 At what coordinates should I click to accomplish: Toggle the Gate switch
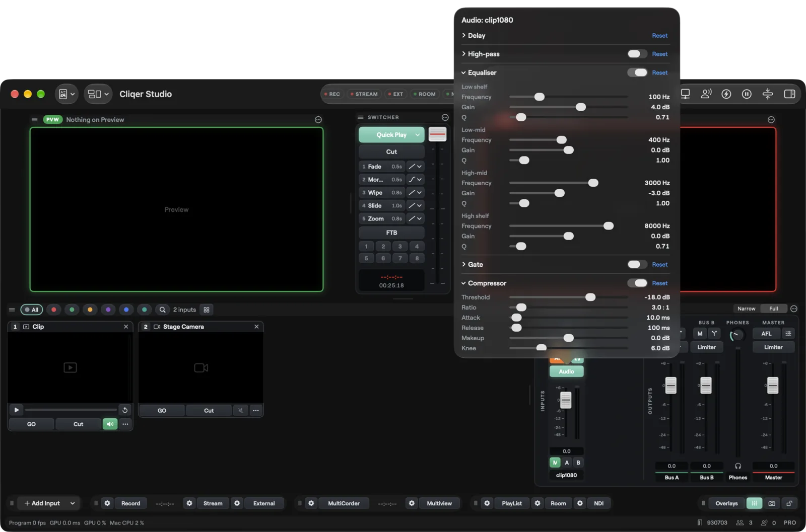[637, 264]
